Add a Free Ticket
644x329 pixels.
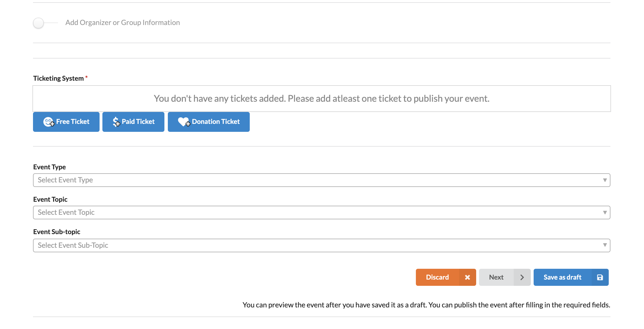[66, 122]
